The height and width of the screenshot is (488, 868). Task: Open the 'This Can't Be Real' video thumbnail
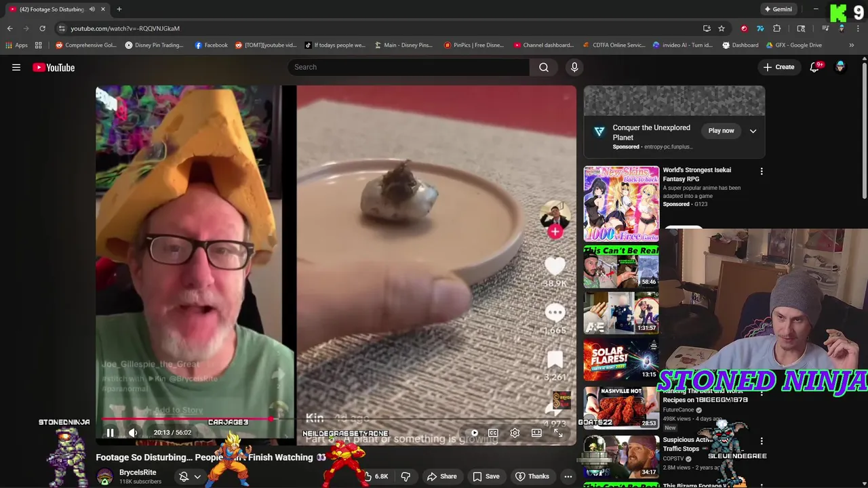point(621,266)
